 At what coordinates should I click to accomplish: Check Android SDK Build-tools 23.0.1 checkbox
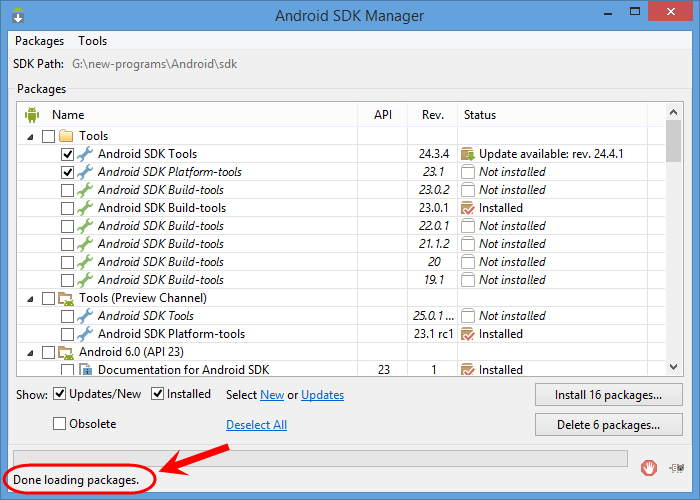67,208
